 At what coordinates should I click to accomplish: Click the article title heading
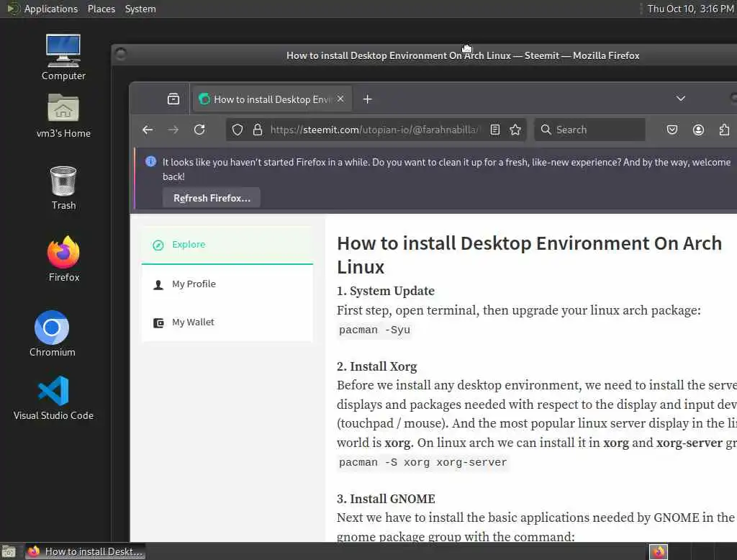click(x=529, y=255)
